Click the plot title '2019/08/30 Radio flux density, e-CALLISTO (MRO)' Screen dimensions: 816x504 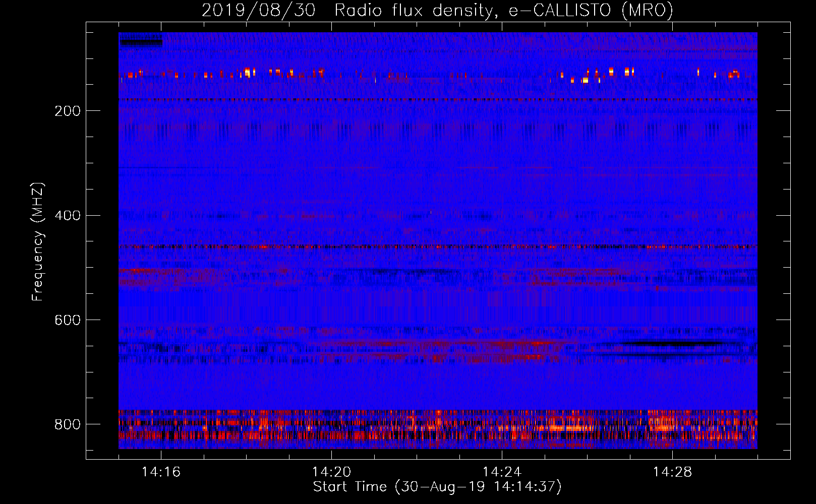point(437,11)
